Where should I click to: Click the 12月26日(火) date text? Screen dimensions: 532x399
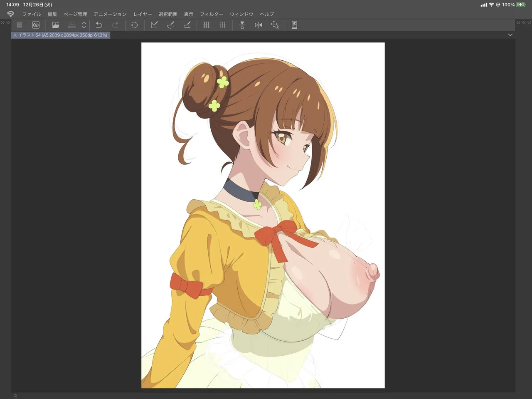tap(38, 5)
